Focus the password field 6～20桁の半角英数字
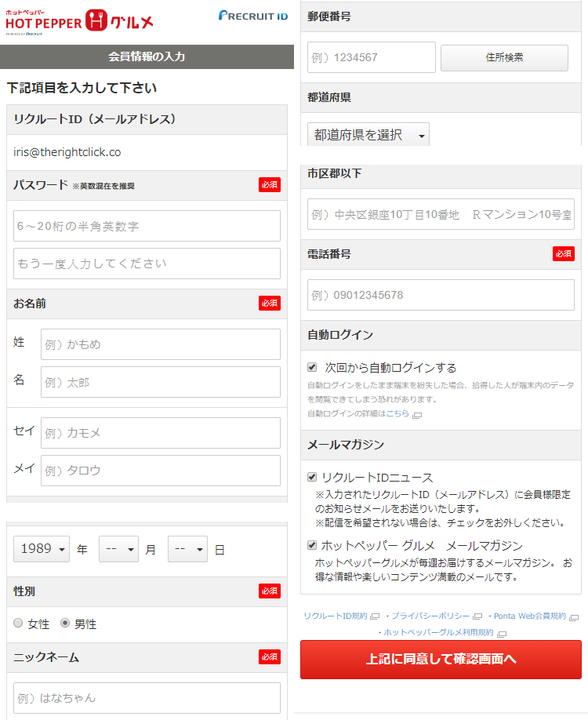 coord(147,226)
